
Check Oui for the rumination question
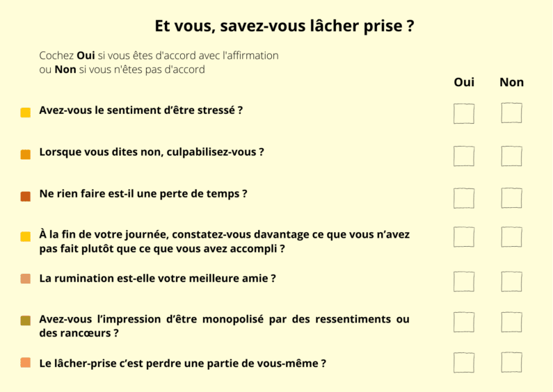pyautogui.click(x=464, y=281)
